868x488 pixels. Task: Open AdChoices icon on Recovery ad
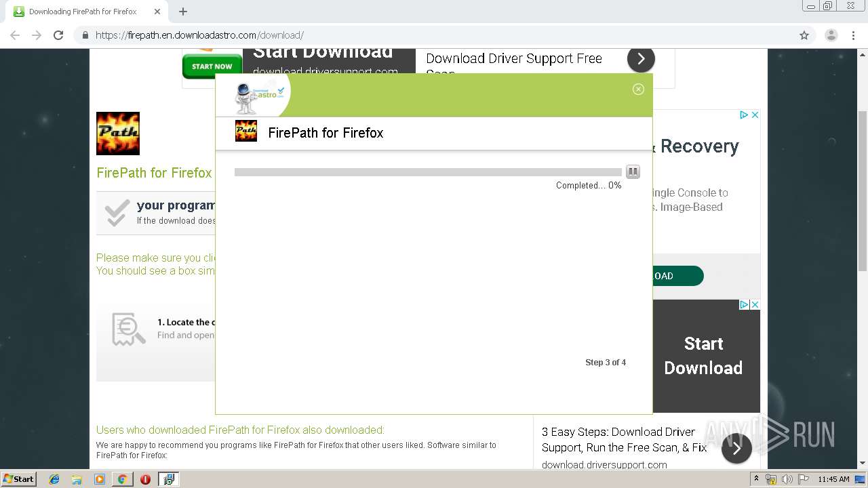pyautogui.click(x=744, y=115)
